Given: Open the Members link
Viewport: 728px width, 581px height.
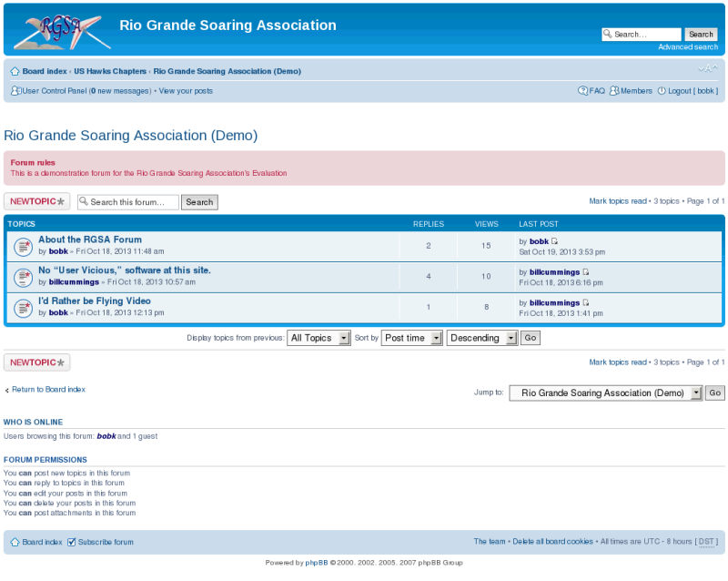Looking at the screenshot, I should (x=636, y=91).
